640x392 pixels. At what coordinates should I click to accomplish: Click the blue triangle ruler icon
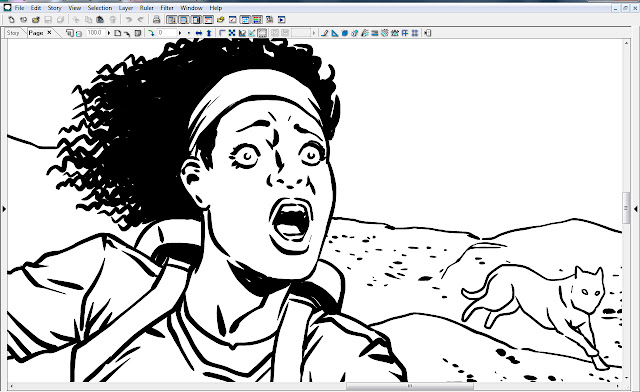click(335, 33)
